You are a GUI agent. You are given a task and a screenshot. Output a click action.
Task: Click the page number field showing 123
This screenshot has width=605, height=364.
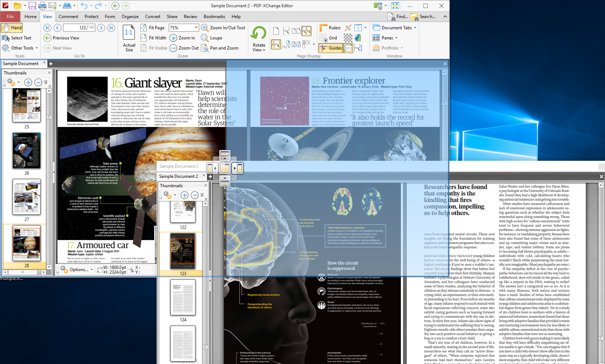(79, 27)
